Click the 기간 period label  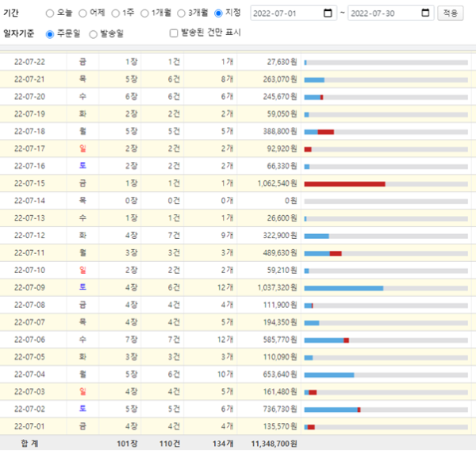(x=11, y=13)
